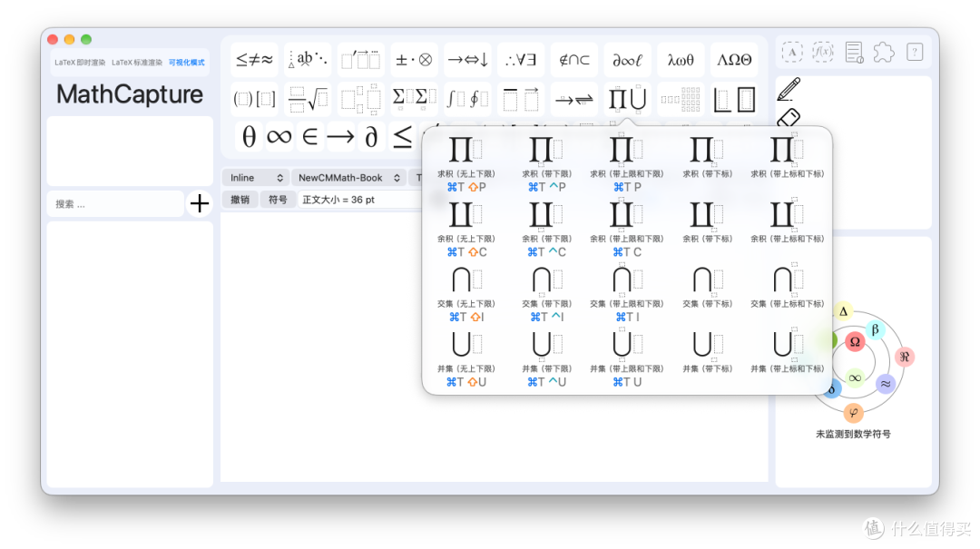This screenshot has width=980, height=549.
Task: Open the set theory symbols palette ∉∩⊂
Action: click(x=574, y=60)
